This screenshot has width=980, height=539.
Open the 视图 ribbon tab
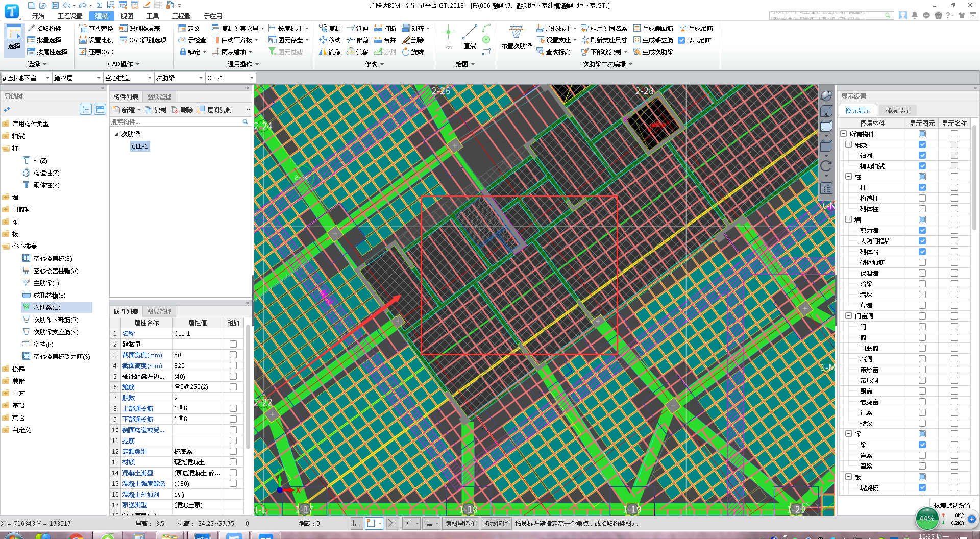[x=127, y=16]
